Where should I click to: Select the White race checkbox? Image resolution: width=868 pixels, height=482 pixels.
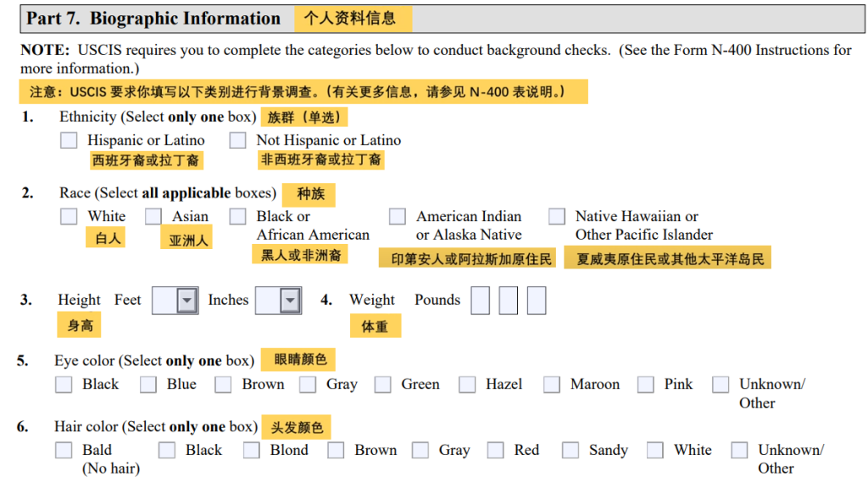pyautogui.click(x=69, y=217)
